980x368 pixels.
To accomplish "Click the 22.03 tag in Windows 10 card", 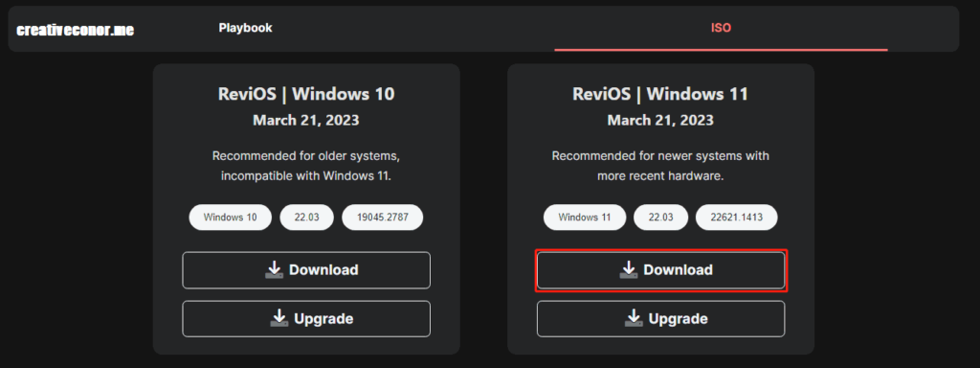I will coord(307,218).
